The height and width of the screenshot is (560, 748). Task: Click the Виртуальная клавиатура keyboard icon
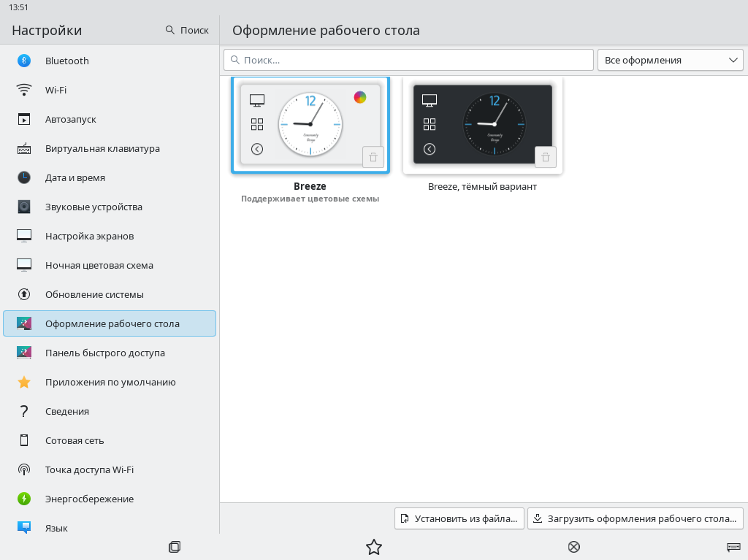[24, 148]
